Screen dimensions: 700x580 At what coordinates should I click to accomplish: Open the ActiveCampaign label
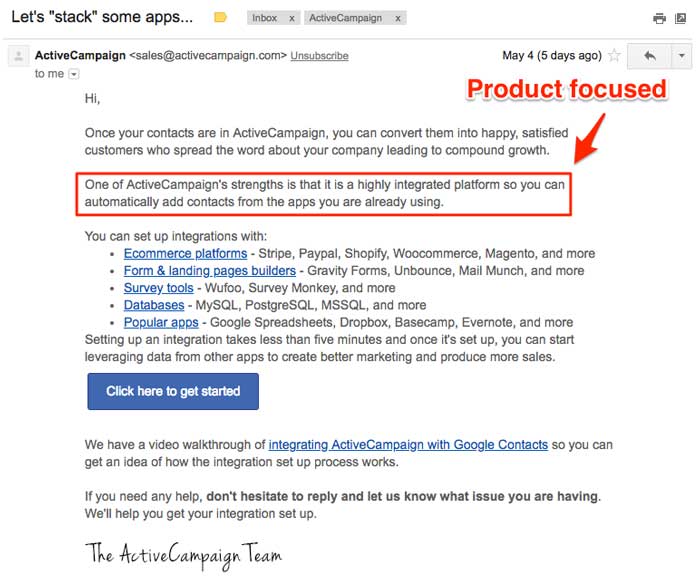pyautogui.click(x=346, y=18)
